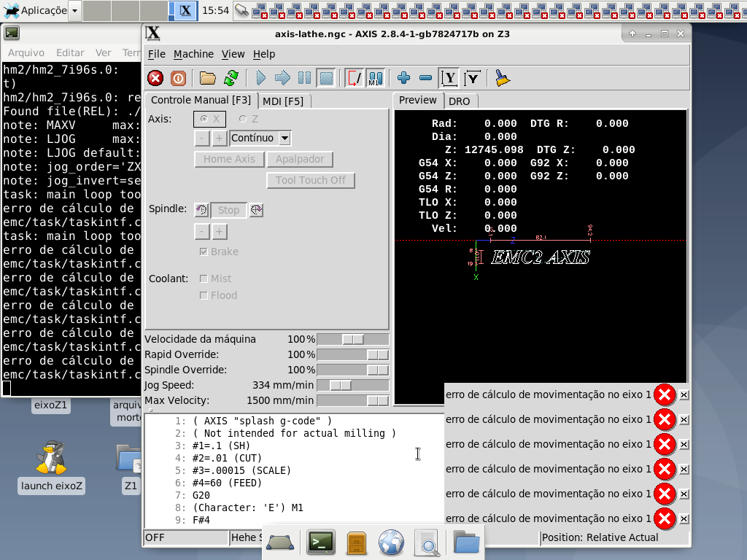747x560 pixels.
Task: Open web browser globe in dock
Action: 391,542
